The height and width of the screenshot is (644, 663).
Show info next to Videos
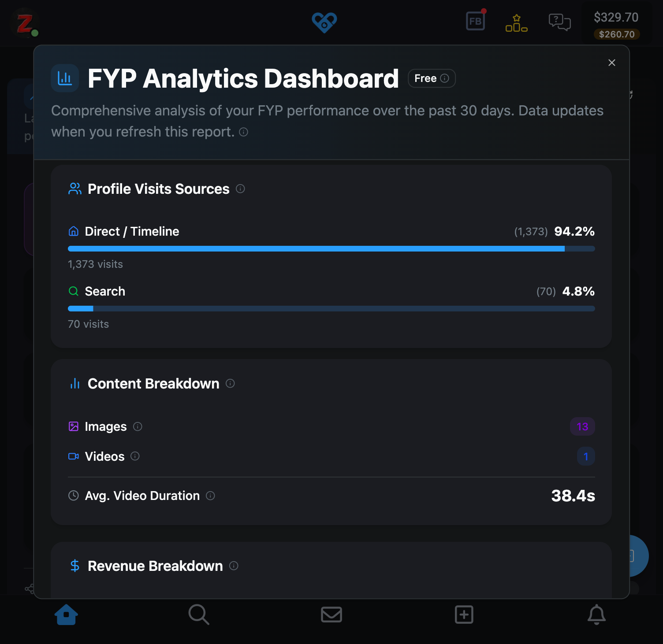point(135,456)
